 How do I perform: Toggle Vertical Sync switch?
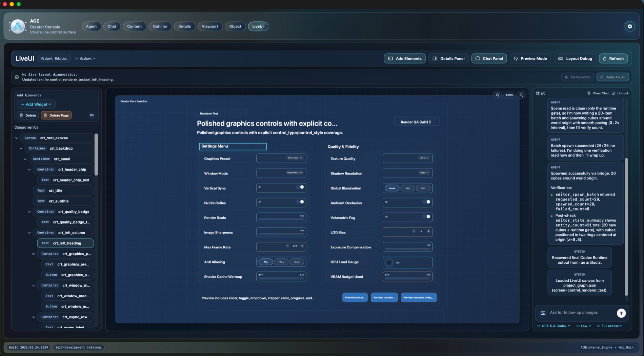pos(300,187)
